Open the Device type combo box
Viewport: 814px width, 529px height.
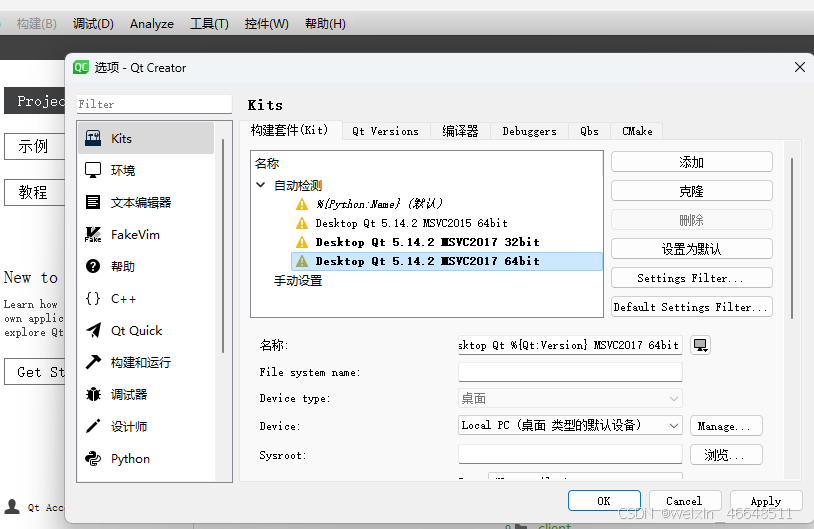point(570,398)
